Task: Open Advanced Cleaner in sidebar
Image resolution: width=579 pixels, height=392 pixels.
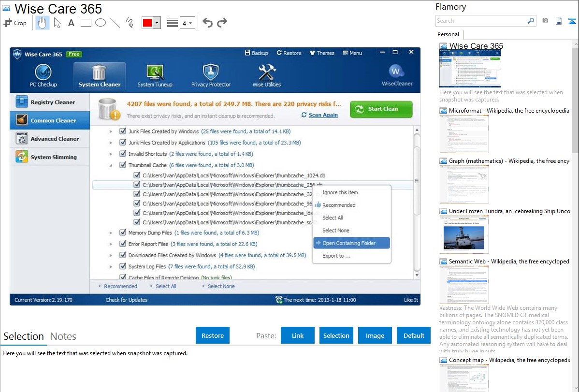Action: [50, 139]
